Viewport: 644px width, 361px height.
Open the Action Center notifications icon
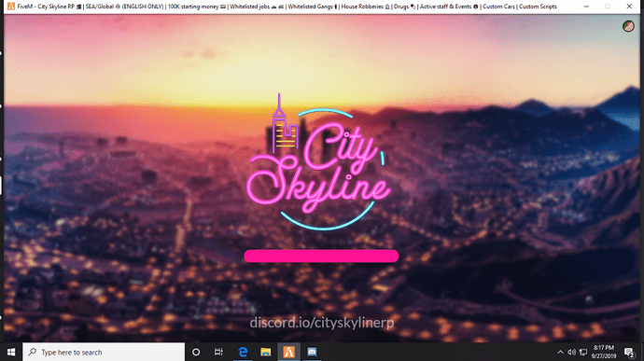(x=629, y=352)
